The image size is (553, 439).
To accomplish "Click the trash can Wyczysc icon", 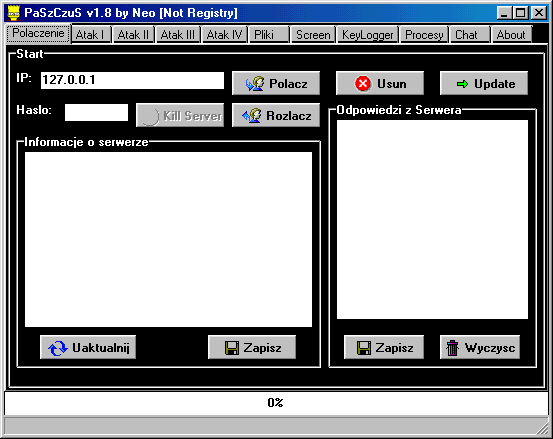I will click(452, 348).
